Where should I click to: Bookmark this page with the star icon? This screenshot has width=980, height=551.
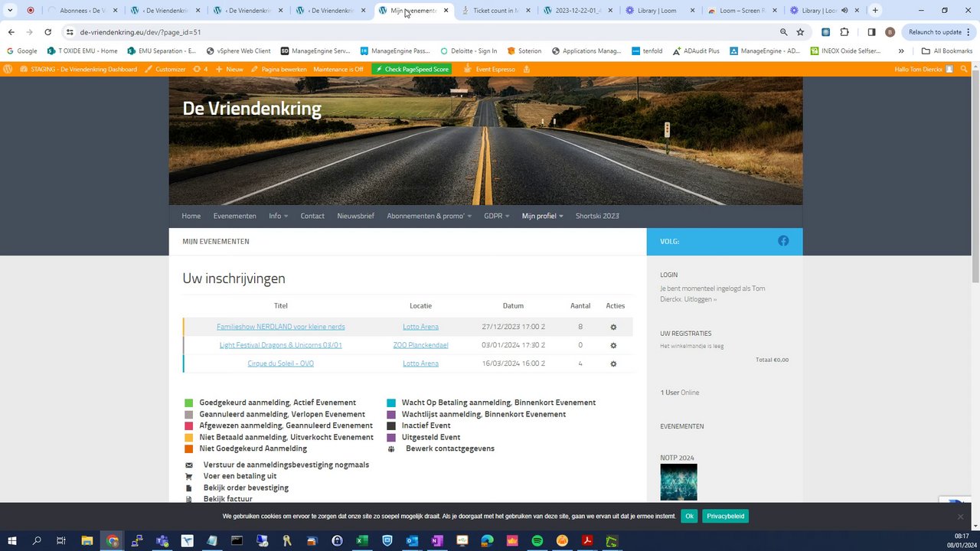click(x=800, y=32)
